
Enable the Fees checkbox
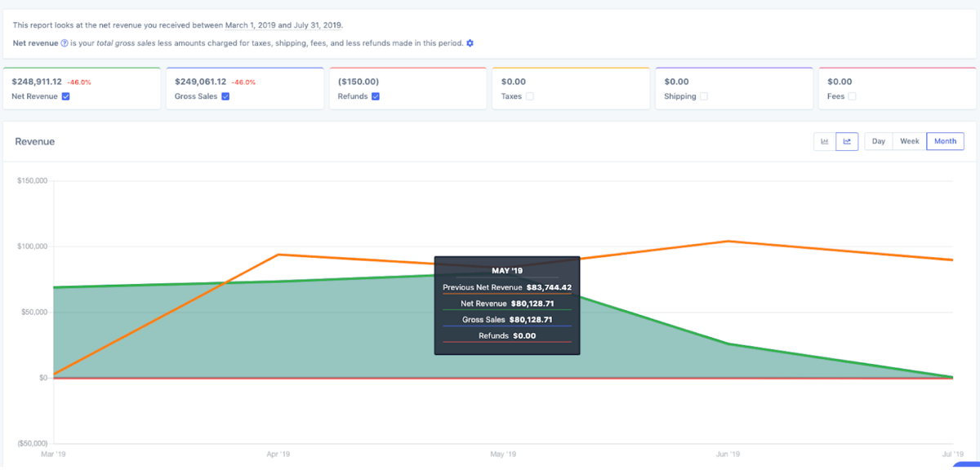click(x=852, y=96)
